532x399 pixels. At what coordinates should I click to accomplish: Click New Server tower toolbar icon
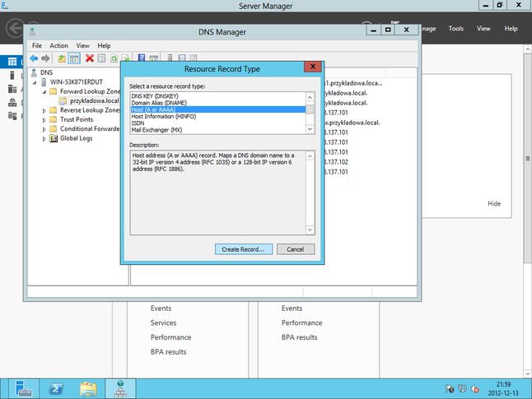coord(170,58)
